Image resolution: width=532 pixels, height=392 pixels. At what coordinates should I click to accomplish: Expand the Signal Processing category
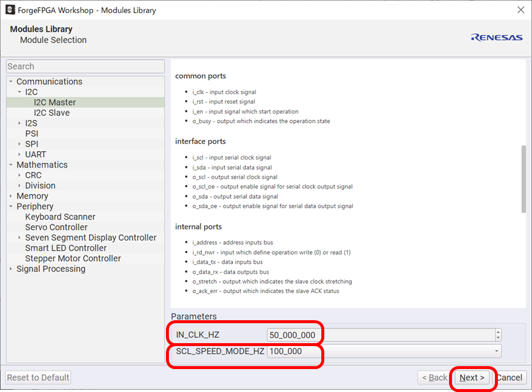[x=11, y=269]
